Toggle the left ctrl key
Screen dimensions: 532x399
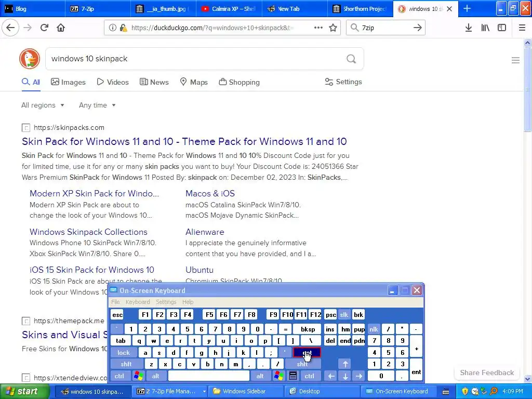click(119, 376)
